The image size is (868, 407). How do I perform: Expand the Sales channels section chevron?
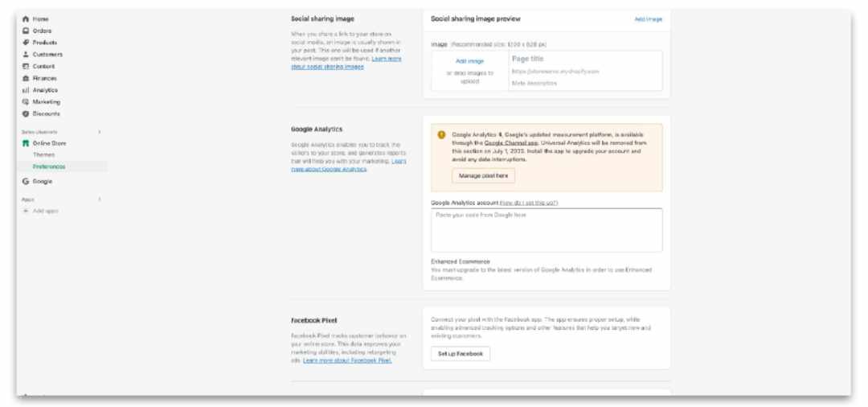point(100,132)
